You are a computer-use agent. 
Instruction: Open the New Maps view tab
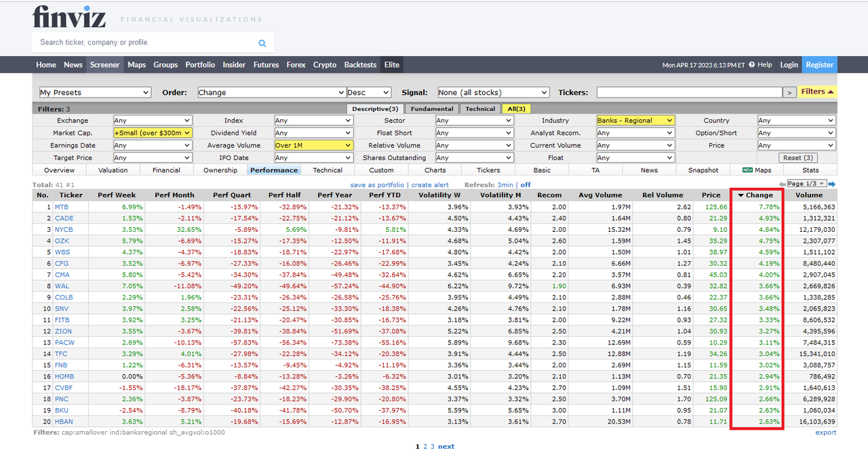757,170
